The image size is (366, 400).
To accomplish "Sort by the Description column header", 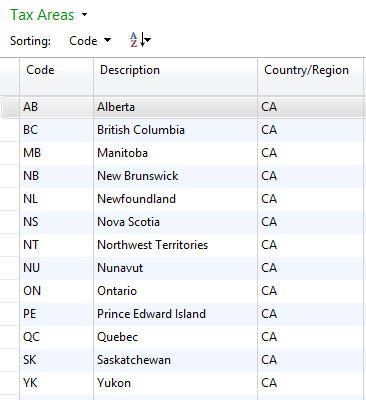I will pyautogui.click(x=175, y=77).
